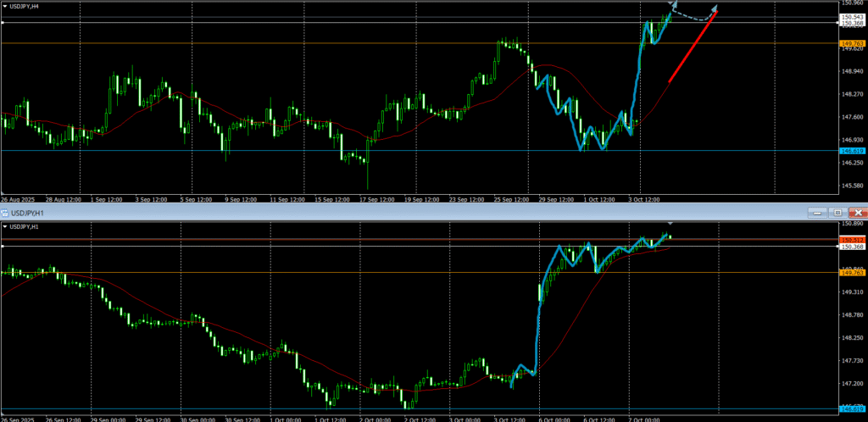Click the 150.543 price label on the H4 chart

coord(851,17)
